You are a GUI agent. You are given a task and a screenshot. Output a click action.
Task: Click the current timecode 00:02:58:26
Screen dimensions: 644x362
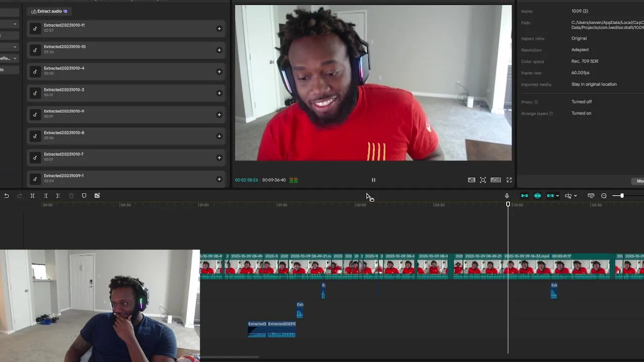[x=247, y=180]
